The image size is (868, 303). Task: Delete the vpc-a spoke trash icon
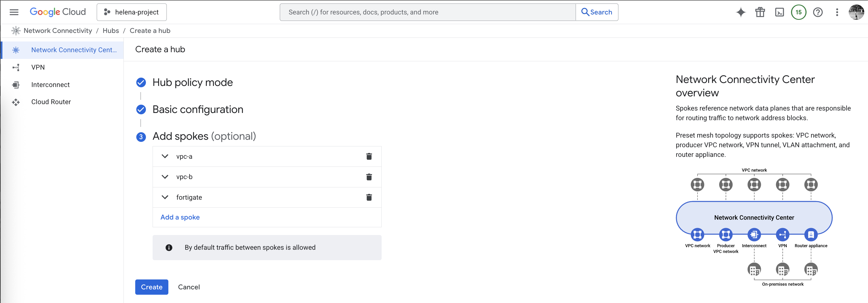click(369, 156)
